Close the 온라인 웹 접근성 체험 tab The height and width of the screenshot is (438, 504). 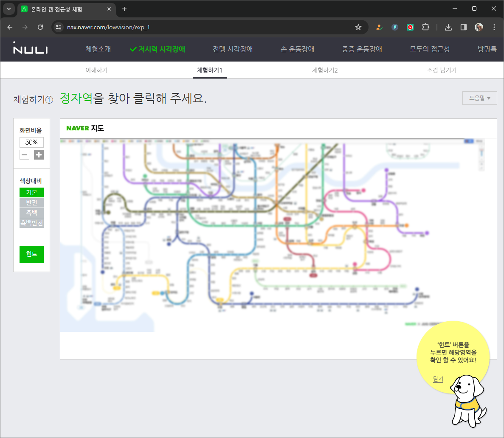109,9
